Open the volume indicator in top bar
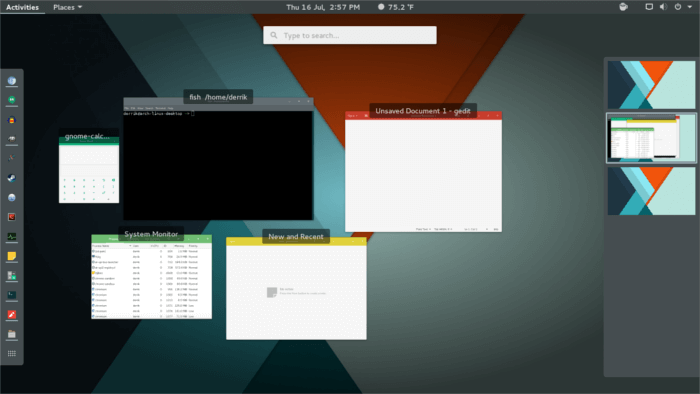The image size is (700, 394). point(663,7)
